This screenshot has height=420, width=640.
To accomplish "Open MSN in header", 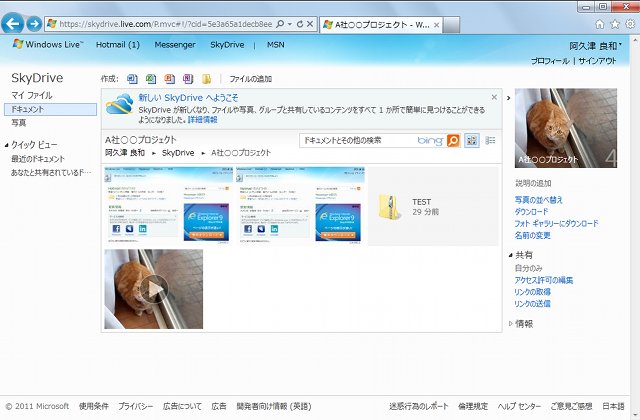I will coord(276,45).
